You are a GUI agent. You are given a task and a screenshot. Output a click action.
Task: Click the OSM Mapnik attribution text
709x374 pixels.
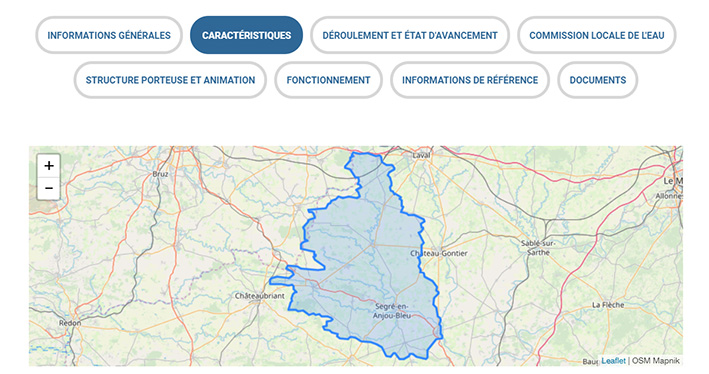(x=655, y=360)
